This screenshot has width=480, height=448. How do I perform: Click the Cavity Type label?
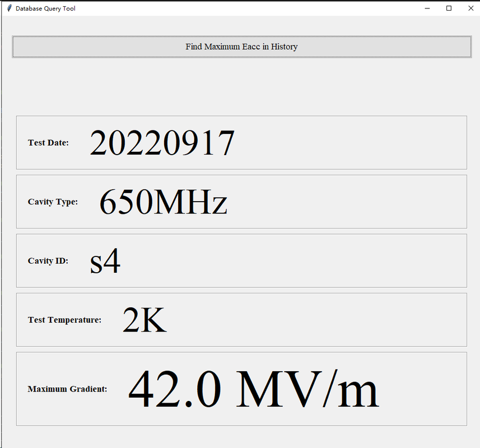tap(53, 202)
